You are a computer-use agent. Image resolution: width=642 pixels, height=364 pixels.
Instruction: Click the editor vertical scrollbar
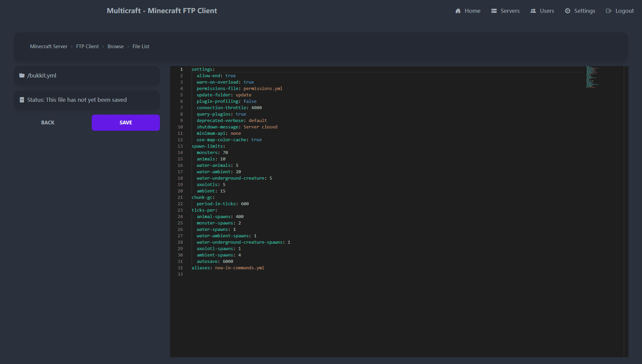pos(626,212)
